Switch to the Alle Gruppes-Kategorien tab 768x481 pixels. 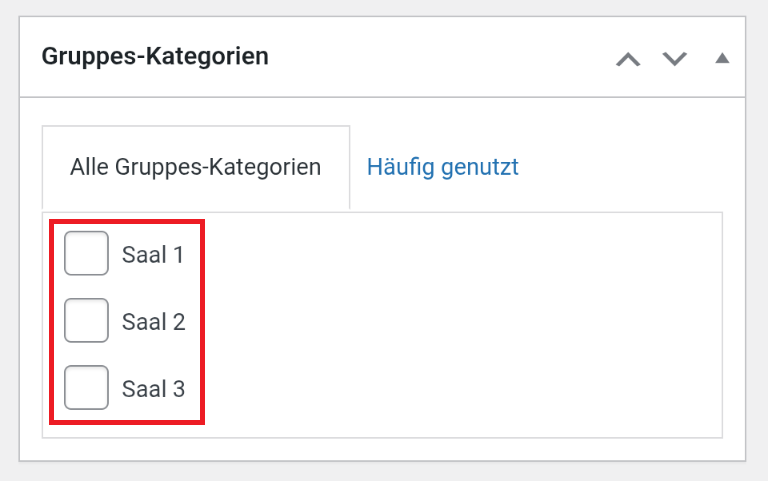coord(195,167)
